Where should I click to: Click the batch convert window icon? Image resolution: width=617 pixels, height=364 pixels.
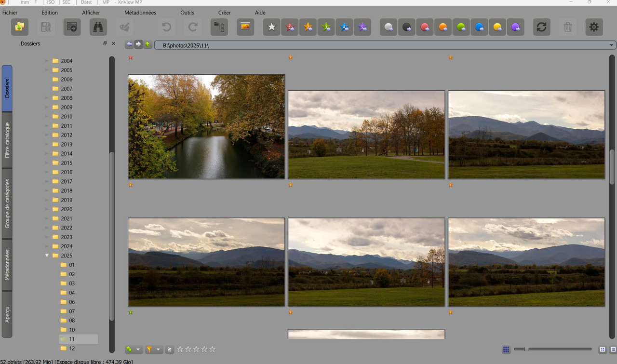tap(72, 27)
